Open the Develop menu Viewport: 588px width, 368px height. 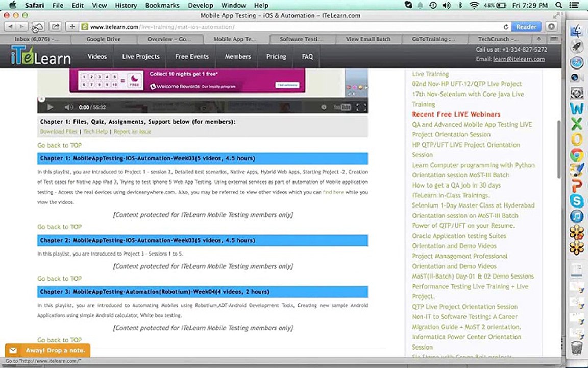point(200,5)
